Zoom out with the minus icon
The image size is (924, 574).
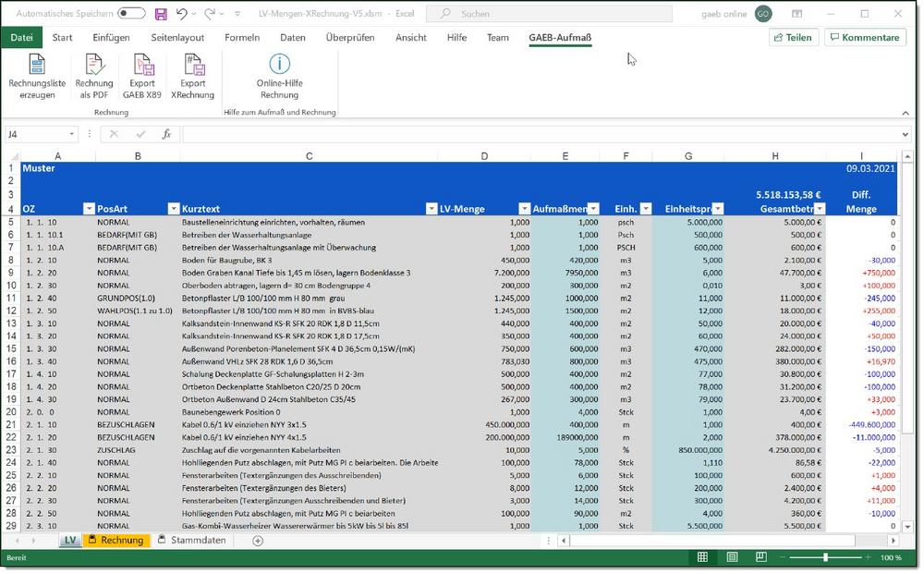coord(782,557)
